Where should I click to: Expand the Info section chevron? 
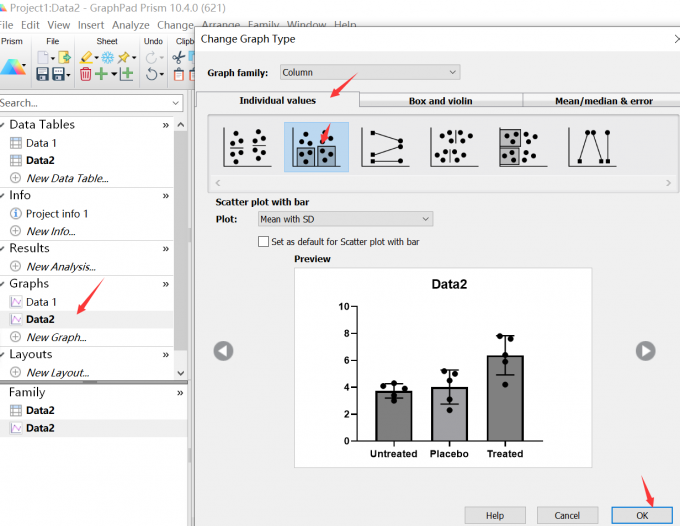pyautogui.click(x=166, y=196)
